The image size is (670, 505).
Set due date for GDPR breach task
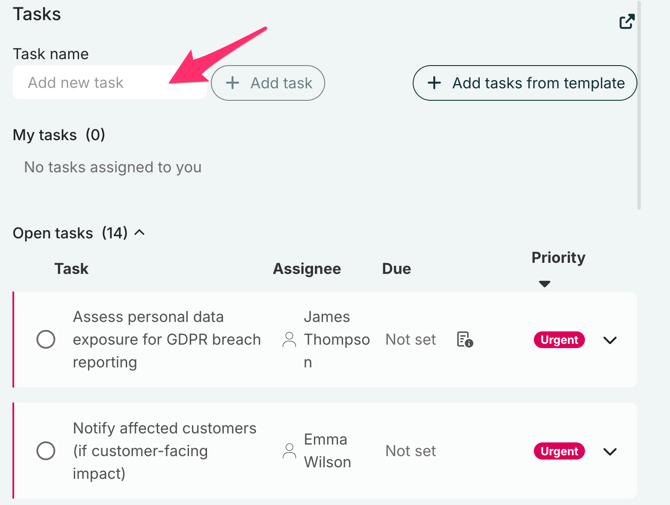[x=410, y=340]
